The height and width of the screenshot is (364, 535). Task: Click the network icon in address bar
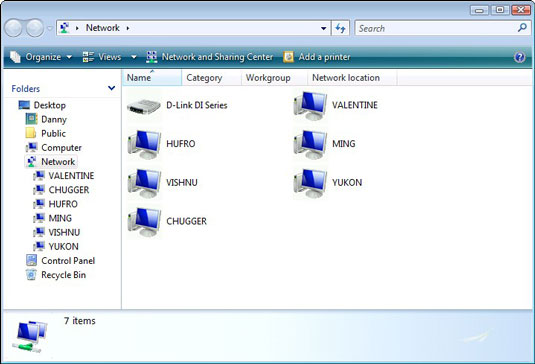pos(64,28)
